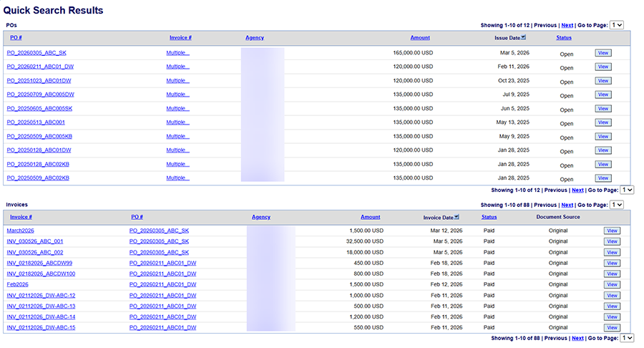This screenshot has width=644, height=348.
Task: Sort Invoices table by PO # header
Action: tap(137, 217)
